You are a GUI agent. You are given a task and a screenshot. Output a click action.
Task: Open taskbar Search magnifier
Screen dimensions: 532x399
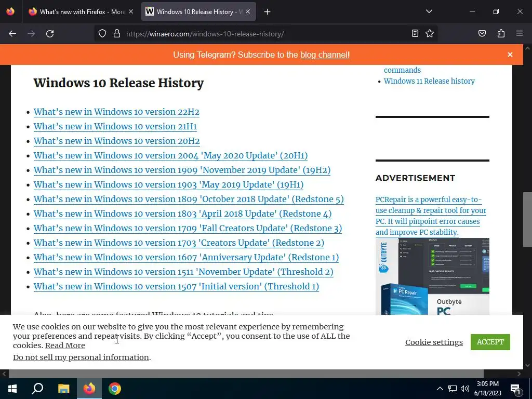(37, 389)
